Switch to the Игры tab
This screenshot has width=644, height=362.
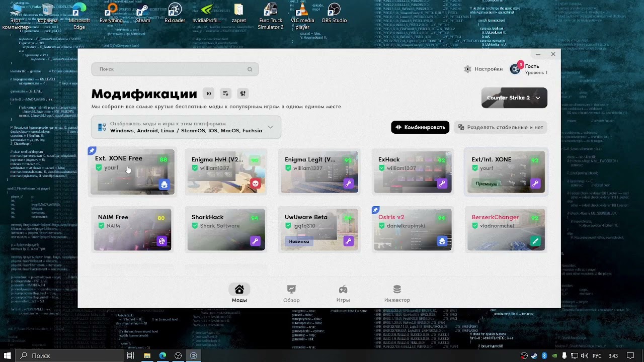coord(343,293)
